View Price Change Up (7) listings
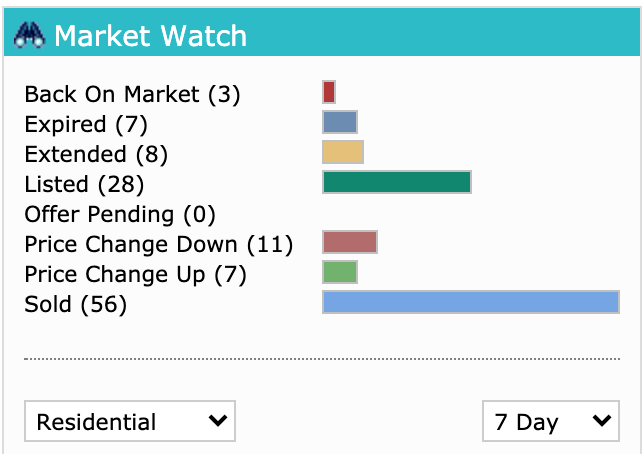 click(136, 274)
